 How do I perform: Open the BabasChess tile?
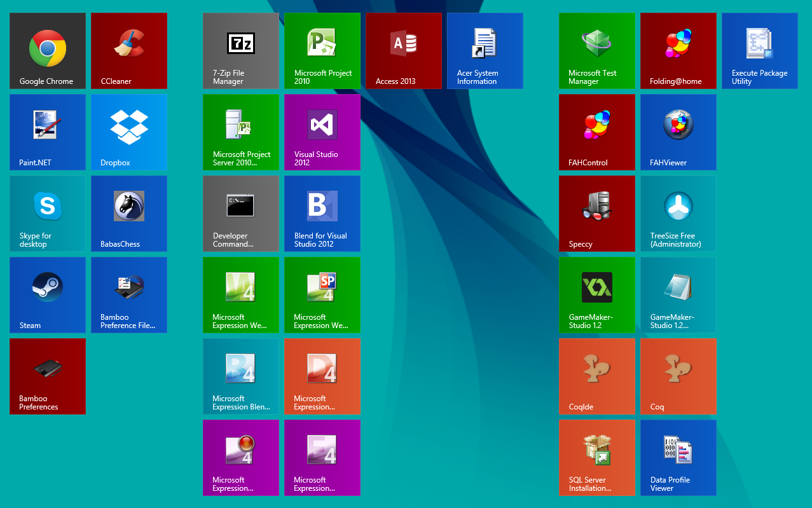[129, 214]
